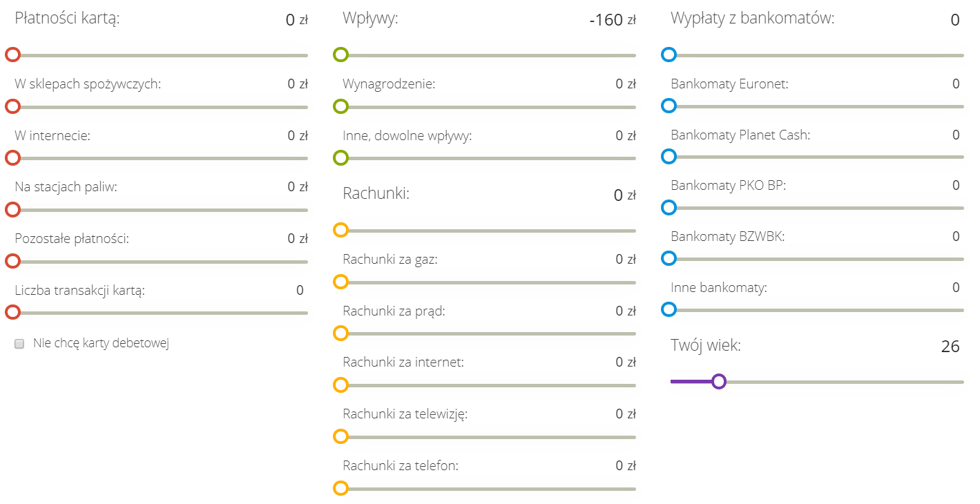Click the 'W internecie' slider track

160,158
